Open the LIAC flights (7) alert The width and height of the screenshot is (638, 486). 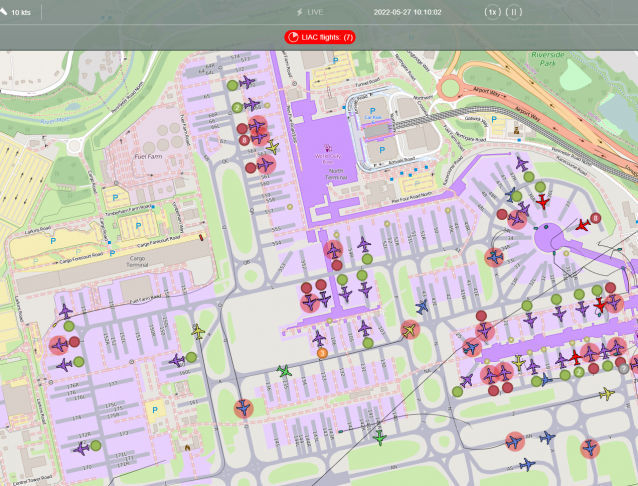(x=319, y=37)
